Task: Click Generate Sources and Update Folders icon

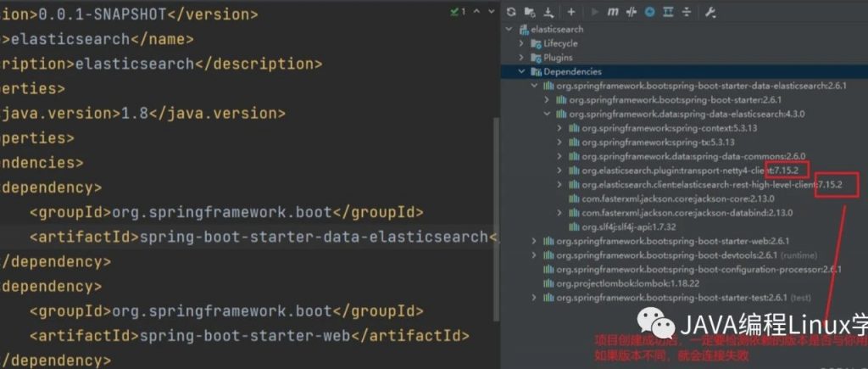Action: [531, 12]
